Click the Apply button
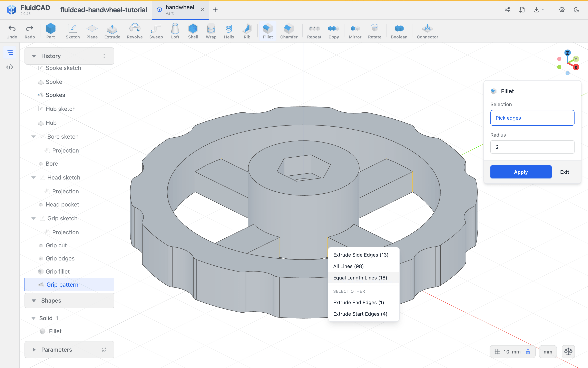Viewport: 588px width, 368px height. (x=521, y=172)
